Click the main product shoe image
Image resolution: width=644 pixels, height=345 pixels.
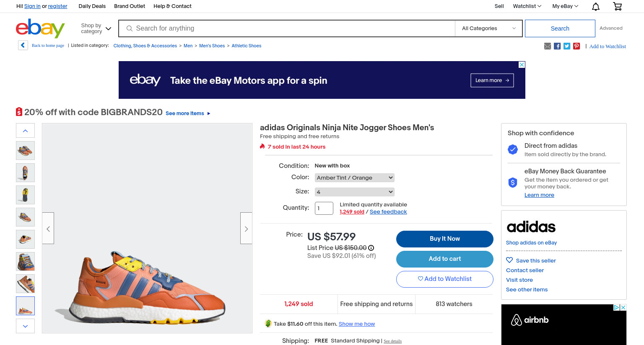[147, 228]
